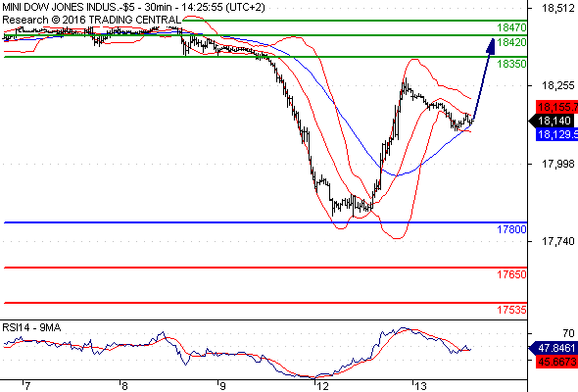578x392 pixels.
Task: Click the dark blue upward forecast arrowhead
Action: point(491,45)
